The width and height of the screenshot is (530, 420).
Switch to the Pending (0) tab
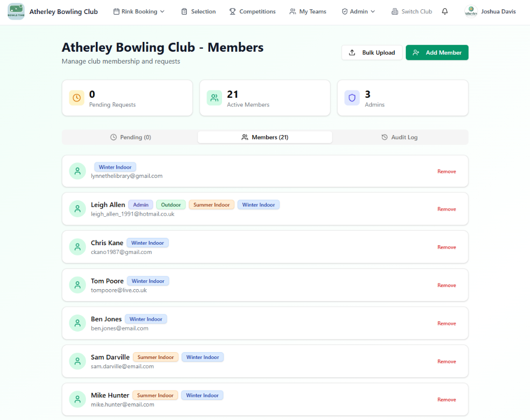click(x=130, y=137)
